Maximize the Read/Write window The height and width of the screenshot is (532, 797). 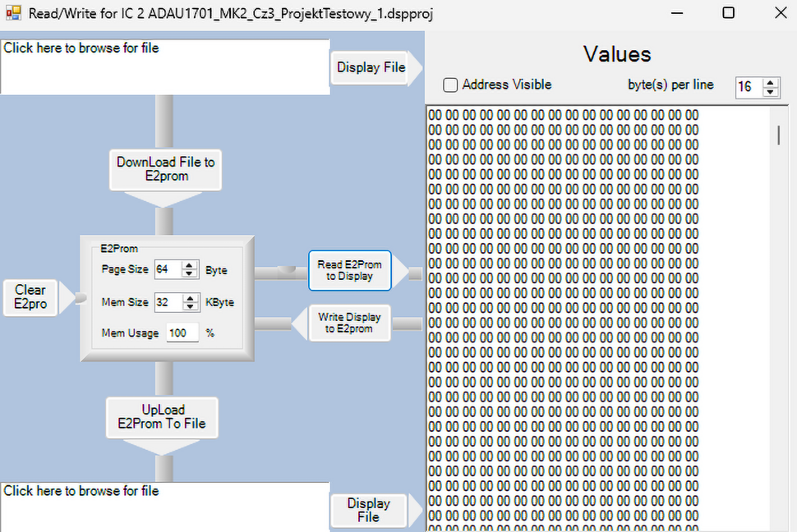click(x=728, y=13)
